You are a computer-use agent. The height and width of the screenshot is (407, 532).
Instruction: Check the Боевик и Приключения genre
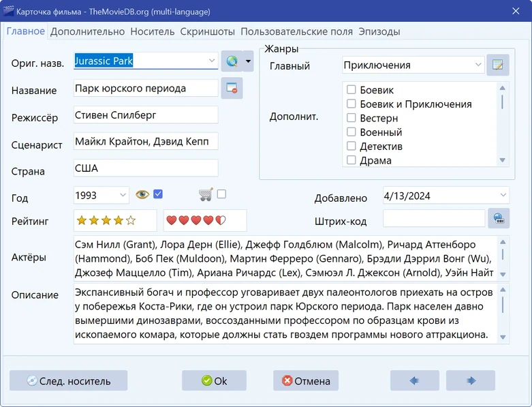tap(351, 104)
